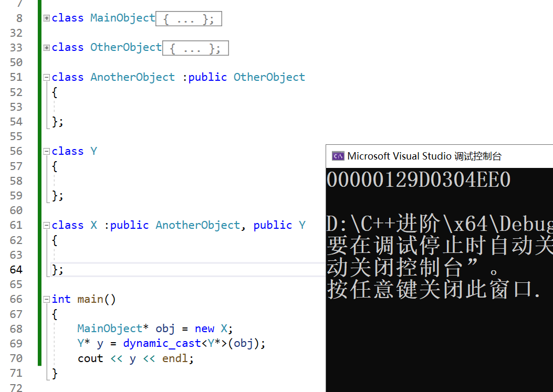The width and height of the screenshot is (553, 392).
Task: Click line number 68 in gutter
Action: coord(16,329)
